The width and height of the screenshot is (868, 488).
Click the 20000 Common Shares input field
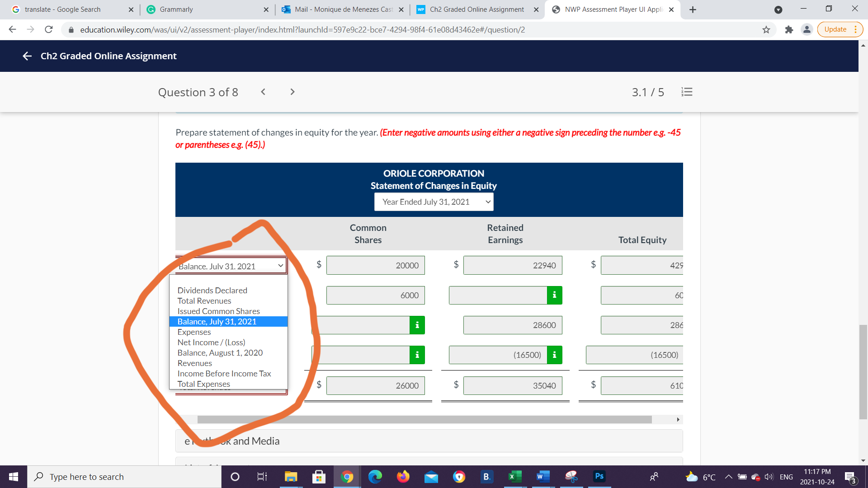375,265
